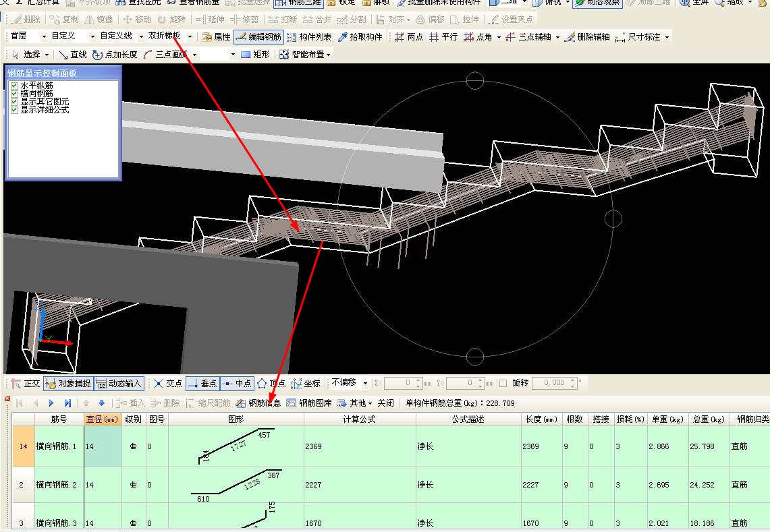Click the 关闭 close button

pyautogui.click(x=385, y=403)
